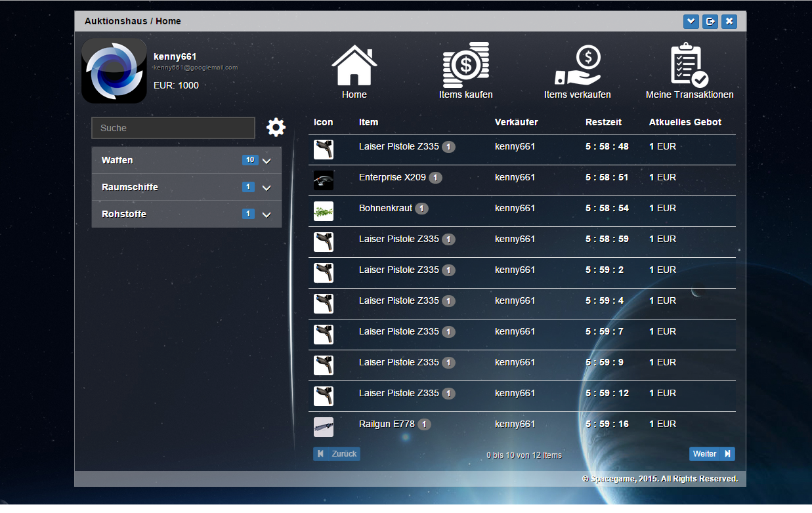Click Home label in navigation
This screenshot has width=812, height=513.
tap(354, 94)
